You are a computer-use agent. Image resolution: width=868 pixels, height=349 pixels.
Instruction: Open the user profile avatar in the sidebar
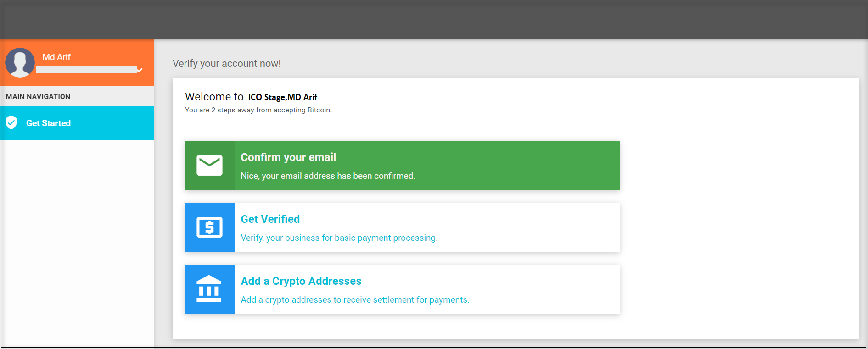pyautogui.click(x=20, y=62)
